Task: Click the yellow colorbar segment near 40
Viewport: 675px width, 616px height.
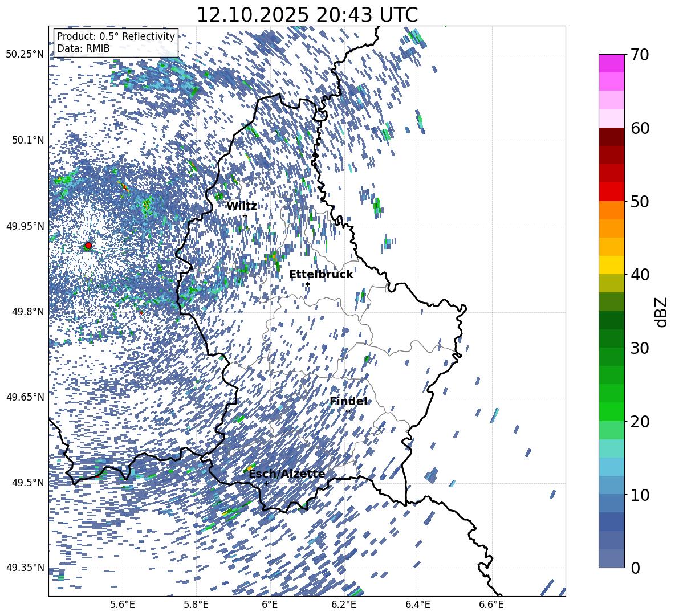Action: click(x=611, y=265)
